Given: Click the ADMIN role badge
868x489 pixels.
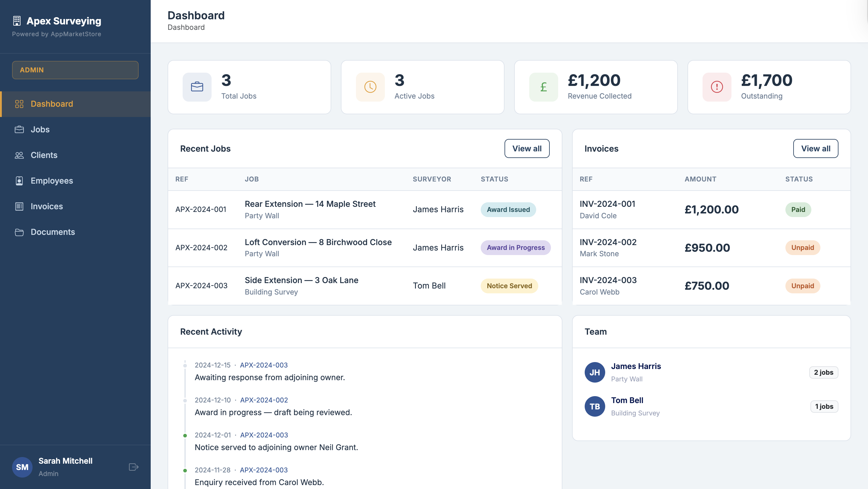Looking at the screenshot, I should tap(75, 70).
